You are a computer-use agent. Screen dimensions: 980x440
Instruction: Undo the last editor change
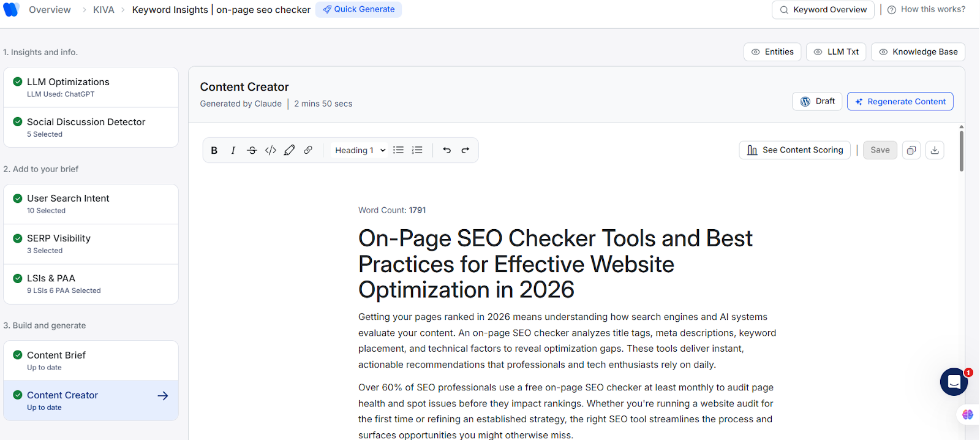(x=447, y=150)
